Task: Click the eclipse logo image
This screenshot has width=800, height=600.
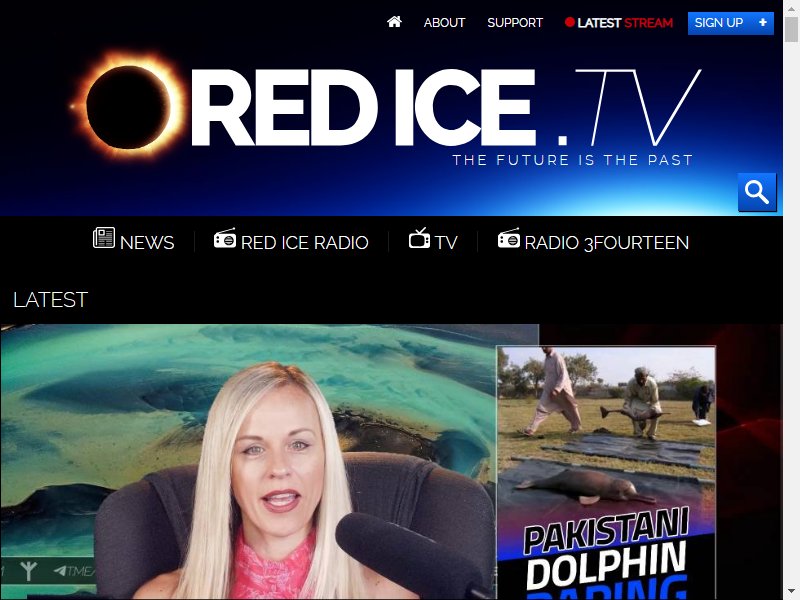Action: pyautogui.click(x=128, y=106)
